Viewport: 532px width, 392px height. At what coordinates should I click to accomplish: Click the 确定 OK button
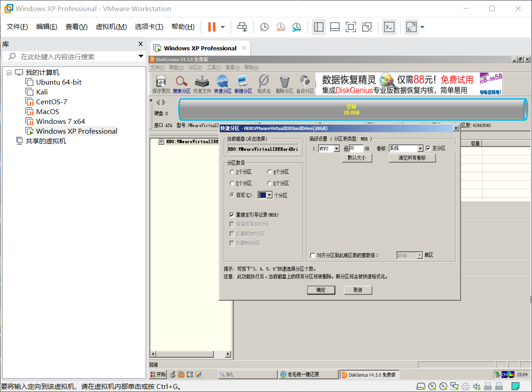[x=321, y=290]
